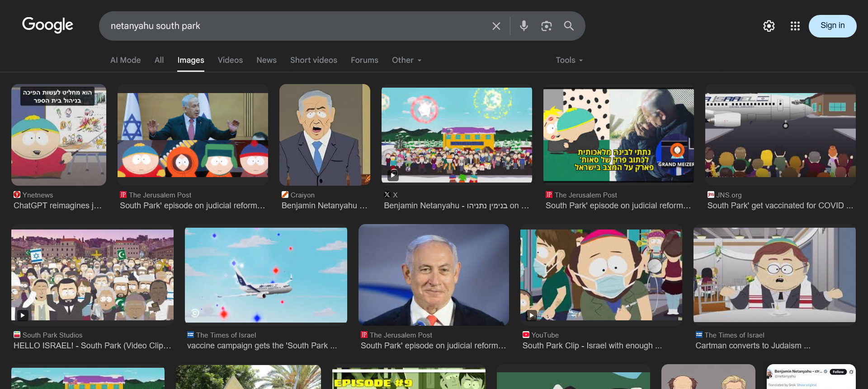The image size is (868, 389).
Task: Click the Times of Israel favicon for vaccine campaign
Action: (190, 335)
